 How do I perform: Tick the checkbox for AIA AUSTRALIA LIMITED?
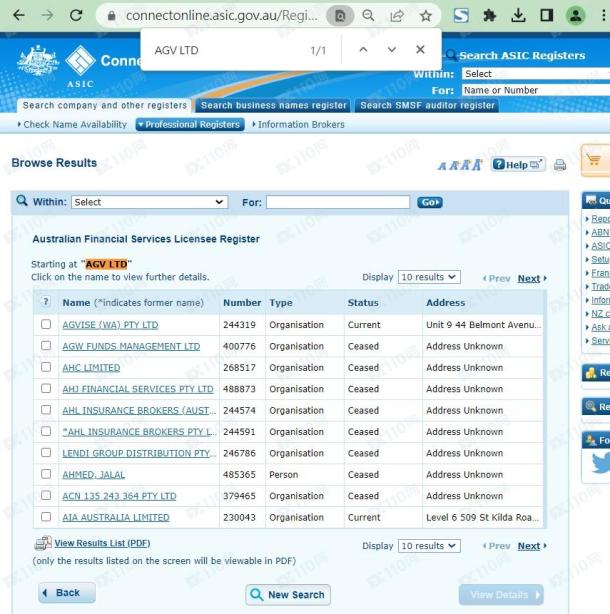click(x=46, y=517)
